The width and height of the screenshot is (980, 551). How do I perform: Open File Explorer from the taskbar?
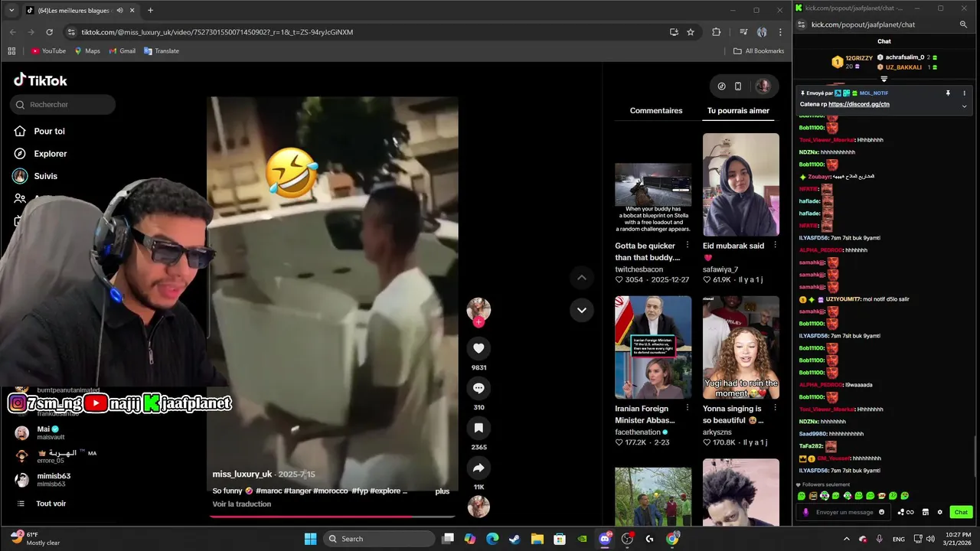[x=537, y=539]
